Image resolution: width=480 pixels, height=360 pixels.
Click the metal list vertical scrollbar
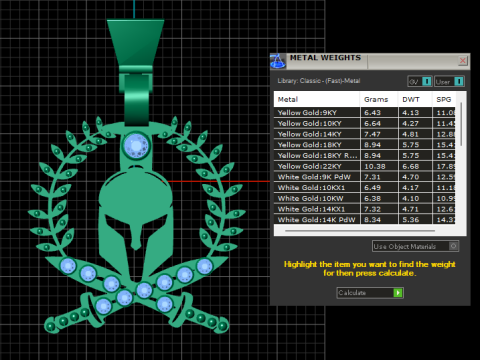click(461, 124)
